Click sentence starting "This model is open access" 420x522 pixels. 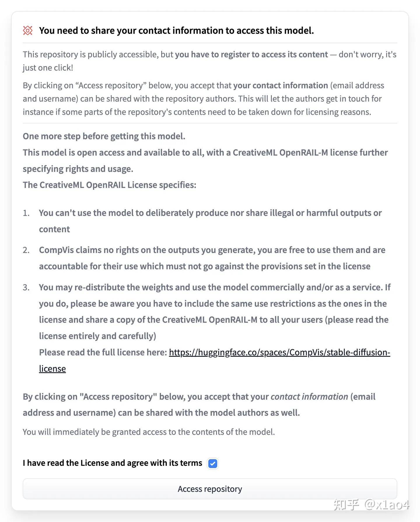205,161
